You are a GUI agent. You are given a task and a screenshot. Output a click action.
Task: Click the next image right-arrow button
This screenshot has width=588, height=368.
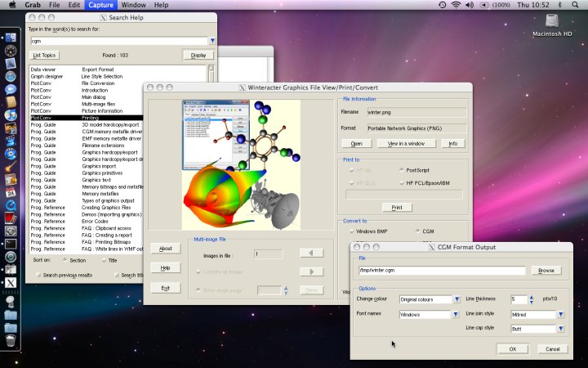tap(311, 272)
